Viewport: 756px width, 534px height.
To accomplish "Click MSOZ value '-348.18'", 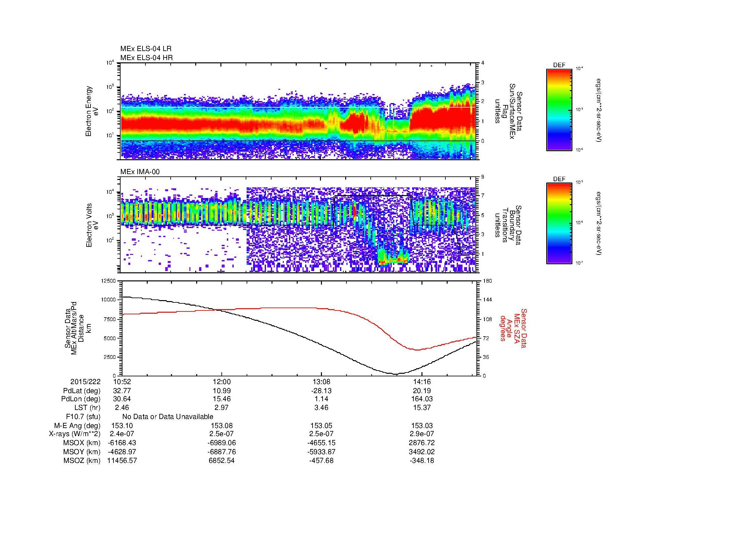I will click(422, 461).
